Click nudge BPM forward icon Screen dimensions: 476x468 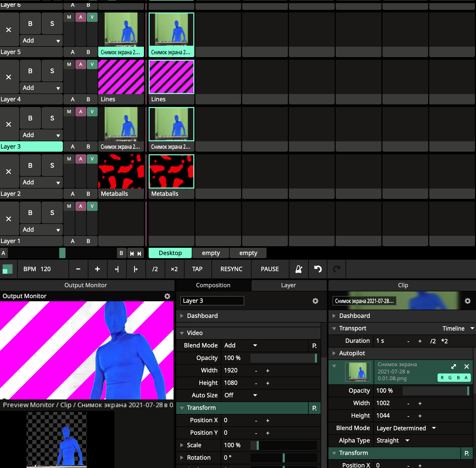(136, 269)
